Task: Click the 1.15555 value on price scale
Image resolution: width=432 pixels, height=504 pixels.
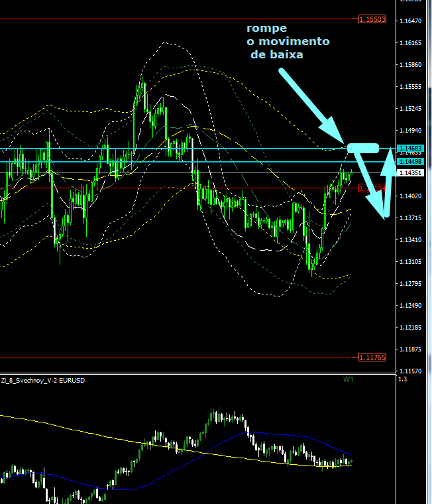Action: coord(411,87)
